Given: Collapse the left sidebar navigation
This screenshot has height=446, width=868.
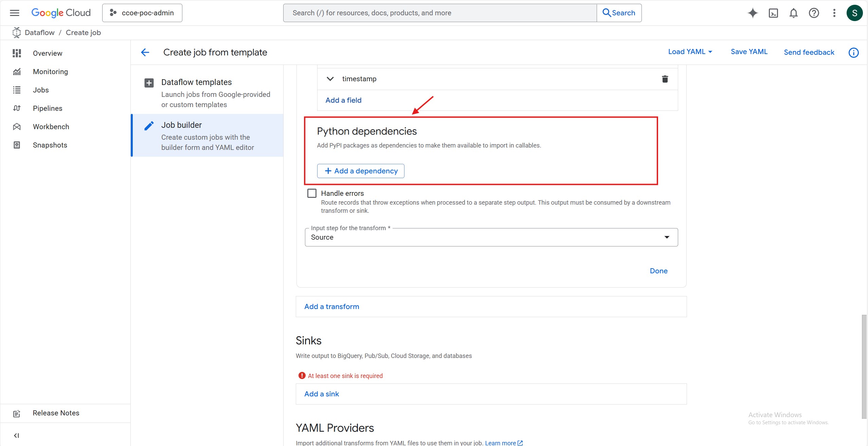Looking at the screenshot, I should pos(16,435).
